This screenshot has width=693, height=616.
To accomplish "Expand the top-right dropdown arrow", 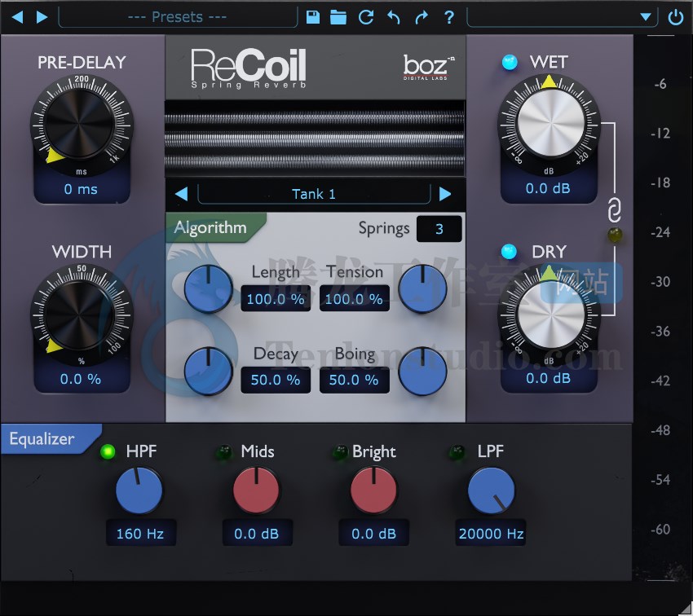I will click(646, 17).
